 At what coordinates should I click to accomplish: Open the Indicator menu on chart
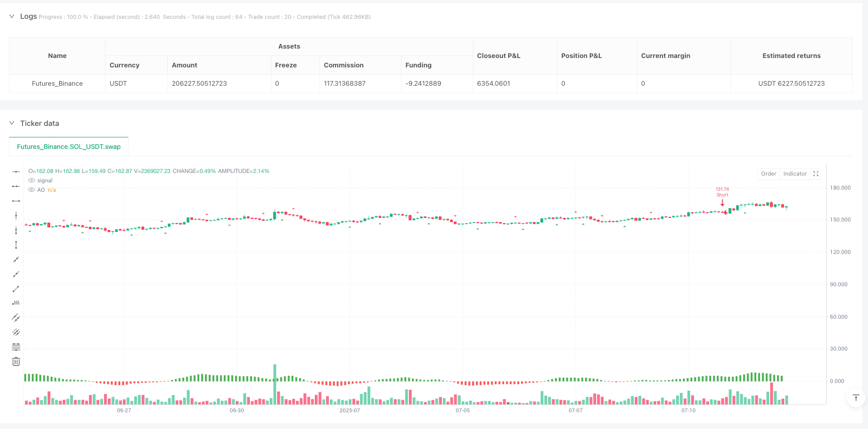[795, 174]
